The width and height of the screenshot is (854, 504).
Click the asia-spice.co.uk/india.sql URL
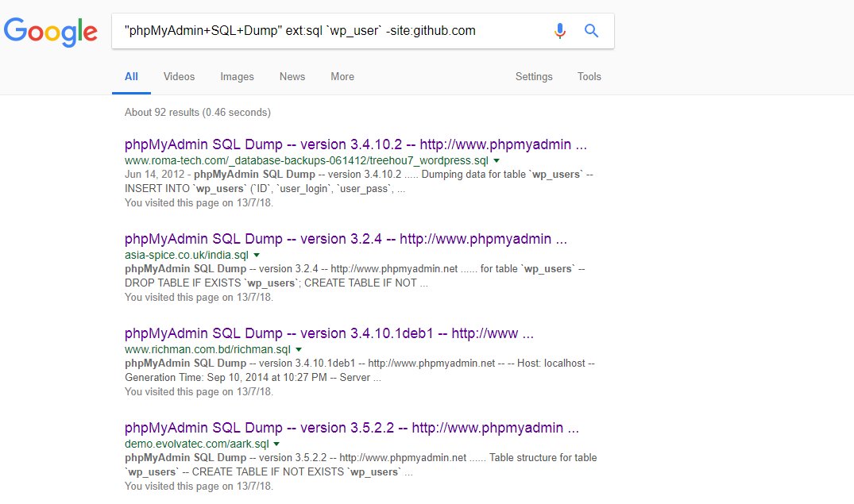[187, 255]
